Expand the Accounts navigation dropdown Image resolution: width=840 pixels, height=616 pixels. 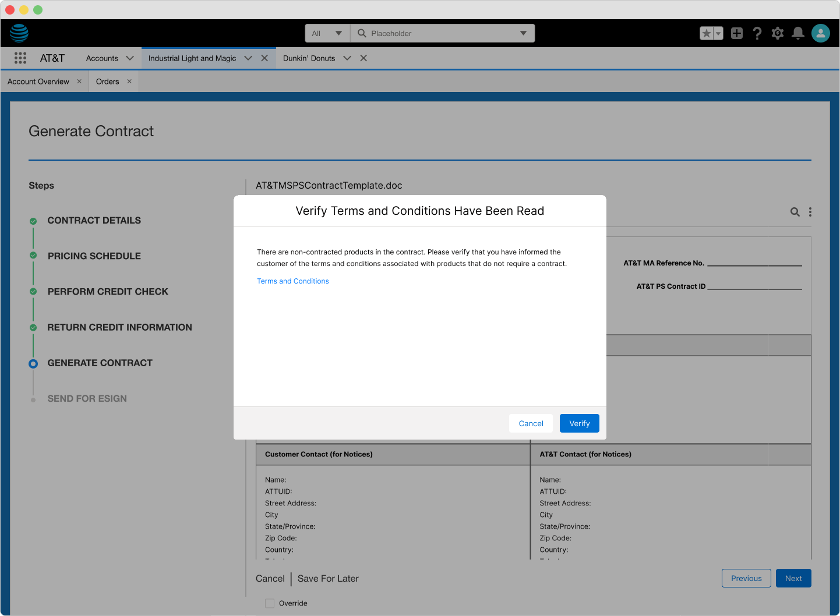point(130,58)
